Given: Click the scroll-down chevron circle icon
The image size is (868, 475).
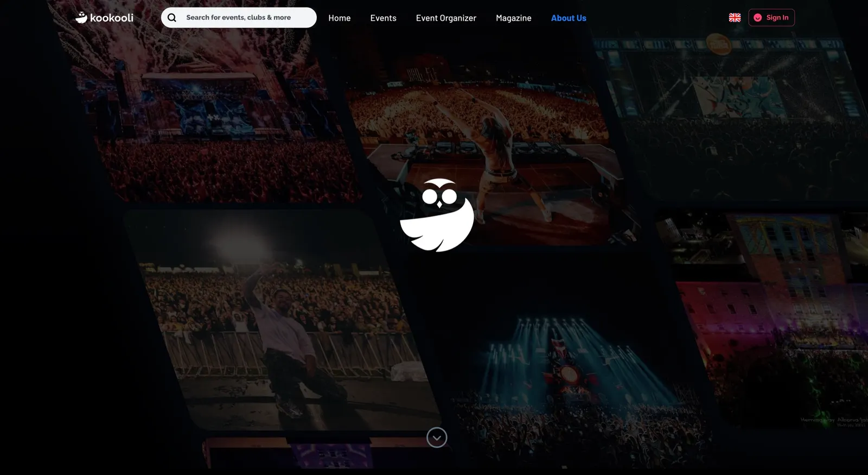Looking at the screenshot, I should tap(437, 438).
